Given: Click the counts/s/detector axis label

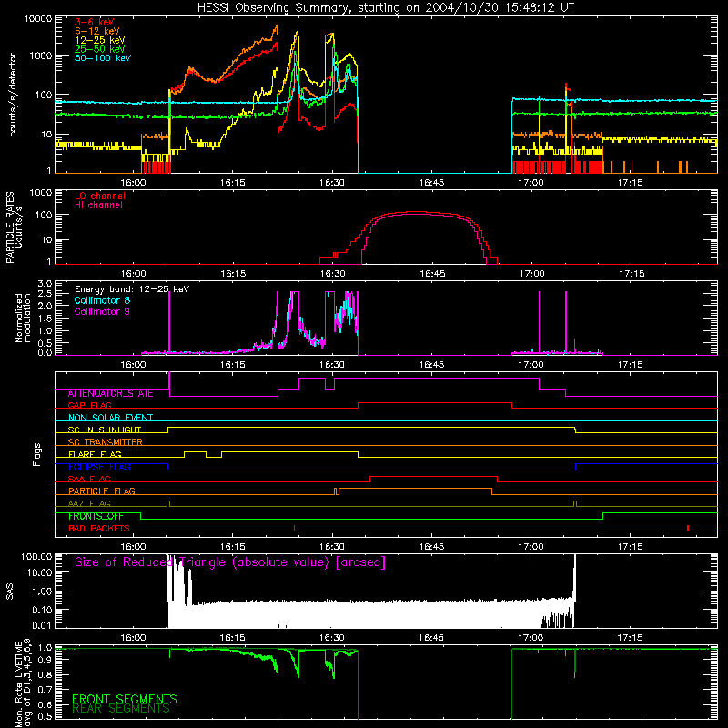Looking at the screenshot, I should 13,95.
